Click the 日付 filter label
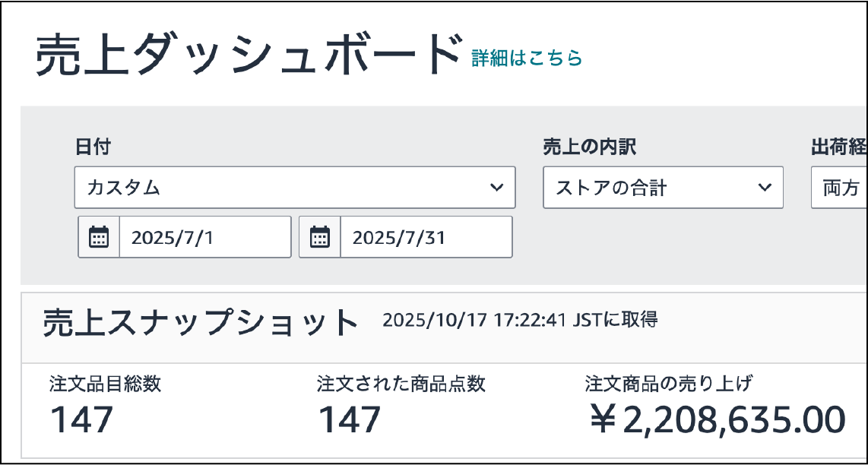Screen dimensions: 868x465 tap(93, 147)
